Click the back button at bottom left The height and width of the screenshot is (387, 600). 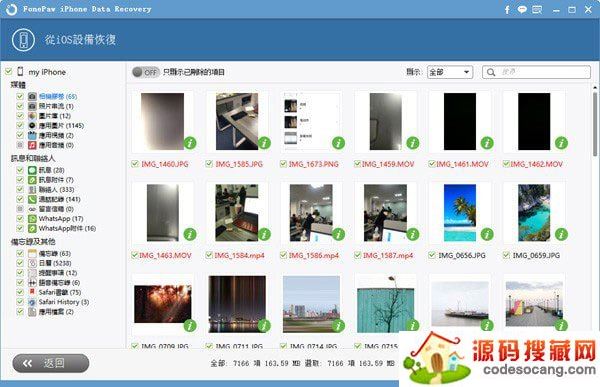tap(51, 363)
